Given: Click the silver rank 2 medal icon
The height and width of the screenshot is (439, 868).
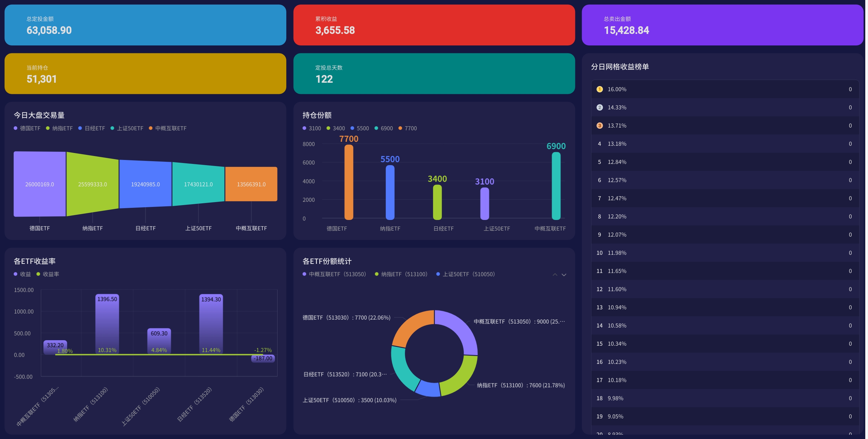Looking at the screenshot, I should [600, 107].
